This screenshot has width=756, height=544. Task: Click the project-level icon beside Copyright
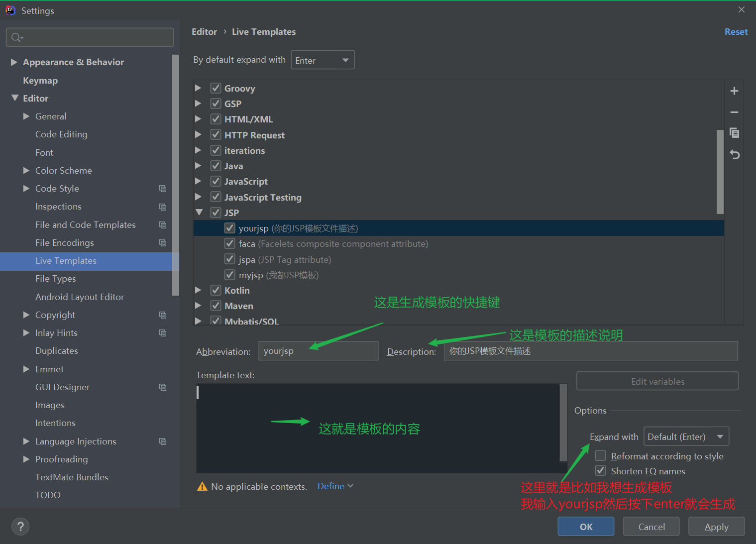(x=163, y=315)
